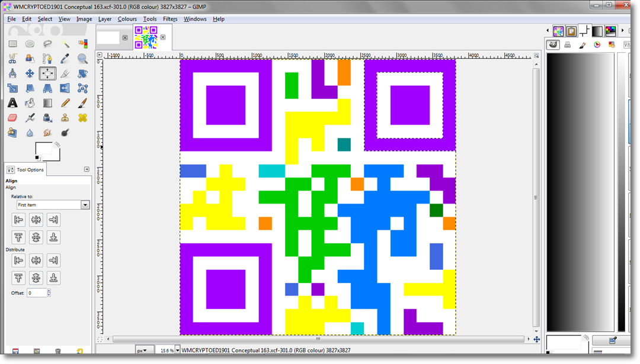
Task: Select the Move tool
Action: 30,73
